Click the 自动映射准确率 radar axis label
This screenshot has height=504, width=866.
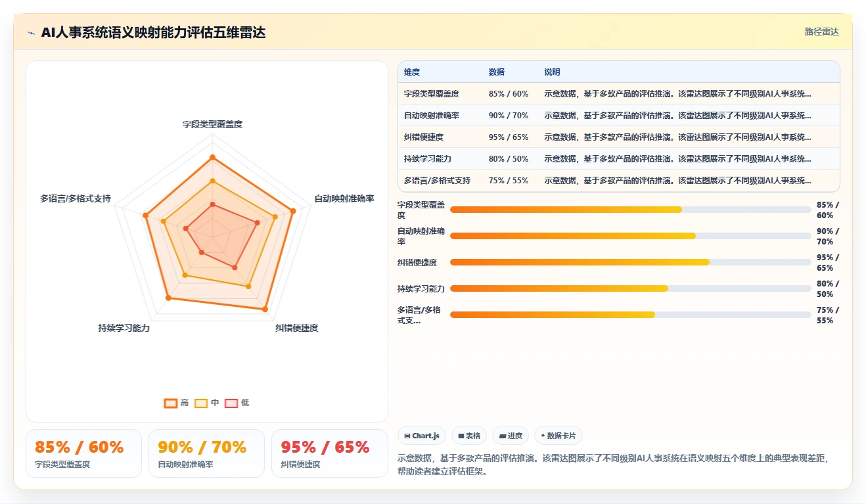pos(344,198)
